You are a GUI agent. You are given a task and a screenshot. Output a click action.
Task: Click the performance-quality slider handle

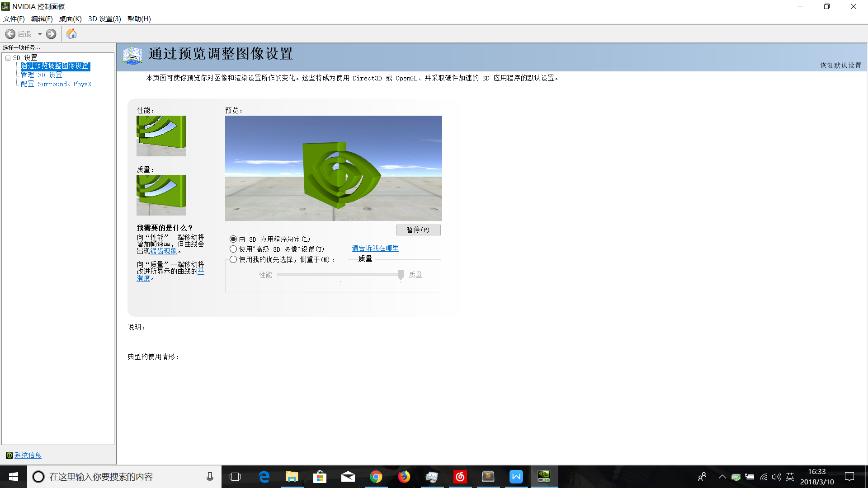point(401,275)
